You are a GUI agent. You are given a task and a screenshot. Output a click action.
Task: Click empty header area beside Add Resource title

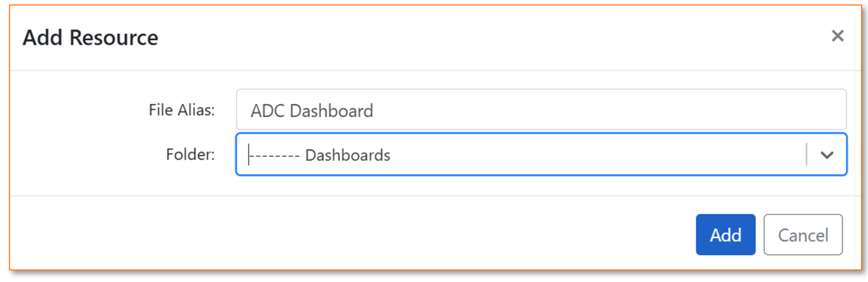click(479, 38)
